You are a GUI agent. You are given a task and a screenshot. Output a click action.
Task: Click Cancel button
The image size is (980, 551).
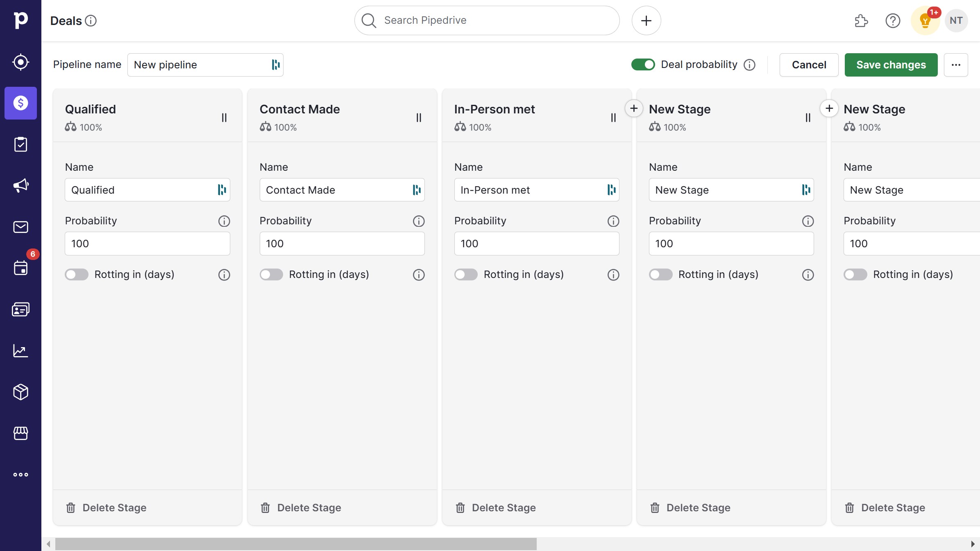pyautogui.click(x=809, y=65)
